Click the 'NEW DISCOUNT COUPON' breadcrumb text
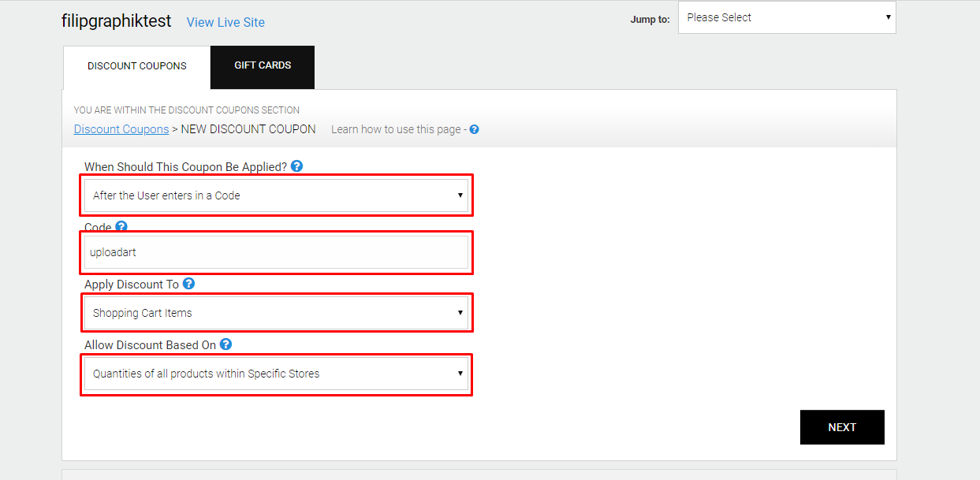 248,129
